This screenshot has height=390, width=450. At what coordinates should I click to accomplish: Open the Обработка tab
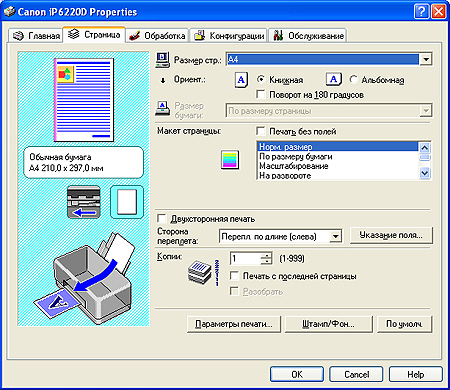(x=157, y=35)
